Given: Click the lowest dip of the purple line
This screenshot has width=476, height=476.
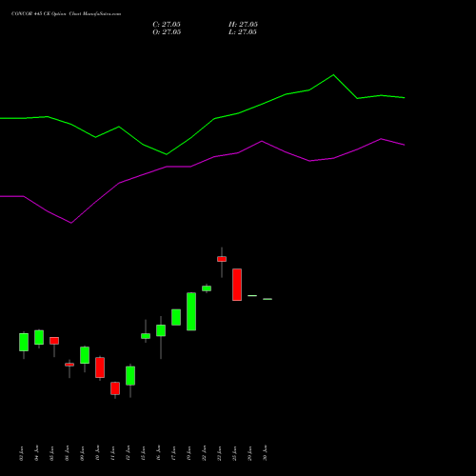Looking at the screenshot, I should [x=71, y=223].
